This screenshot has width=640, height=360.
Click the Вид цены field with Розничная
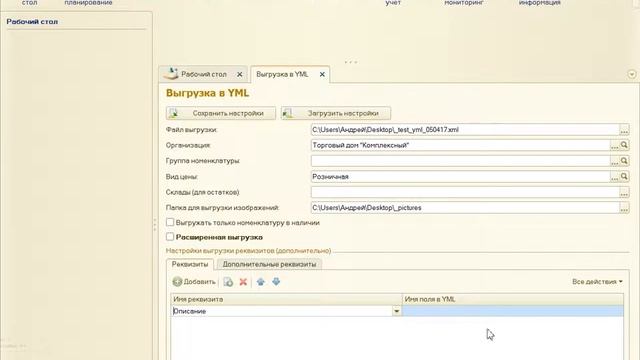(x=460, y=177)
